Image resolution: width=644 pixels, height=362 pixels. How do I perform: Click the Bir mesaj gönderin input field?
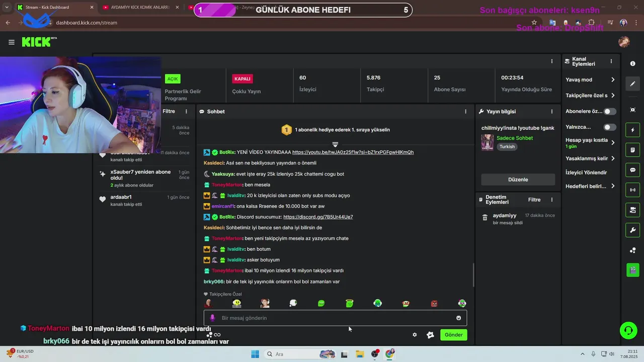335,318
